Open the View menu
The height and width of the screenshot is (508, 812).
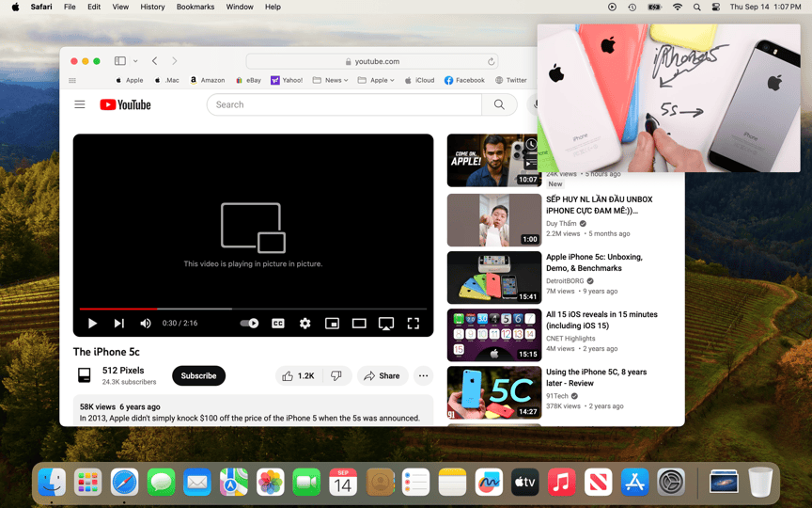pos(120,7)
